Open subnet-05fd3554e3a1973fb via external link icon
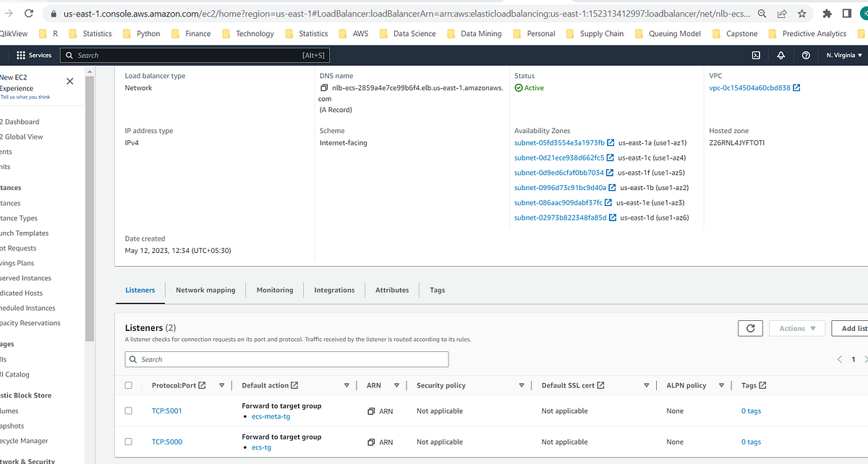868x464 pixels. coord(610,142)
